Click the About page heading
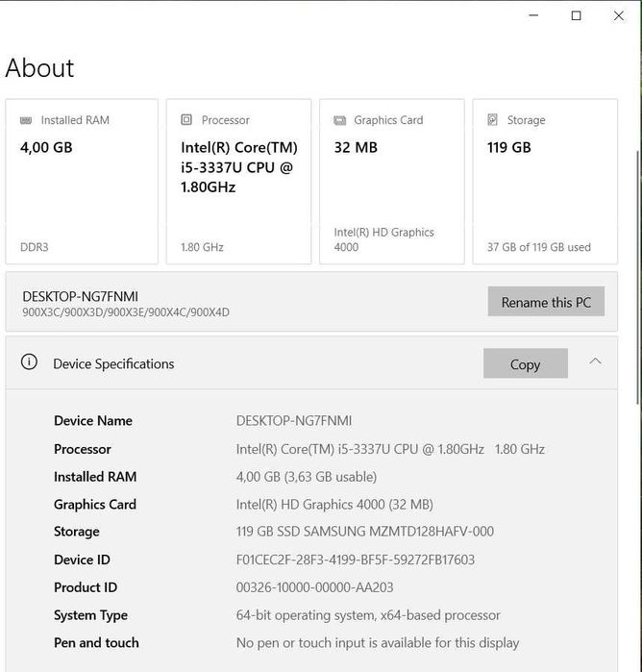 pos(39,67)
